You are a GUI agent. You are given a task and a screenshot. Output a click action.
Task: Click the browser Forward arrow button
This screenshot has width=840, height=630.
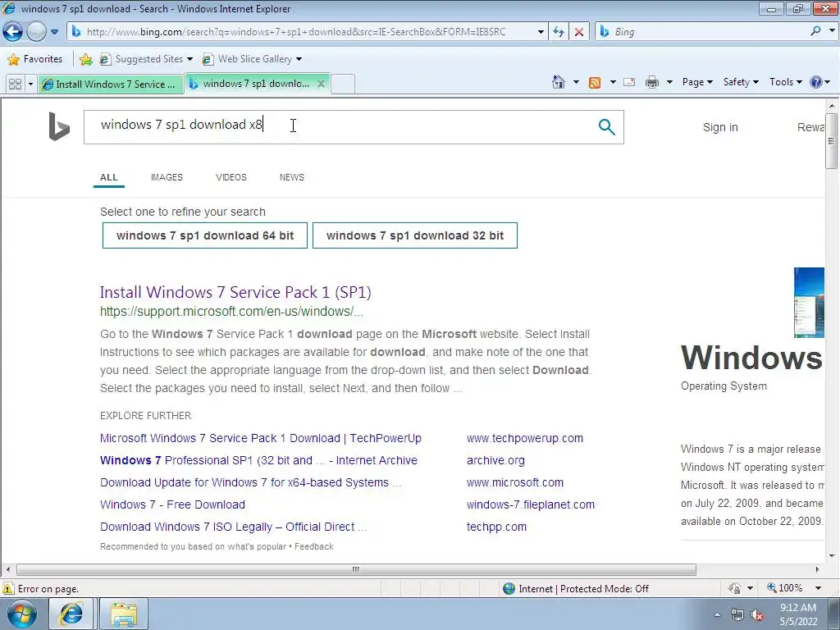pyautogui.click(x=36, y=32)
